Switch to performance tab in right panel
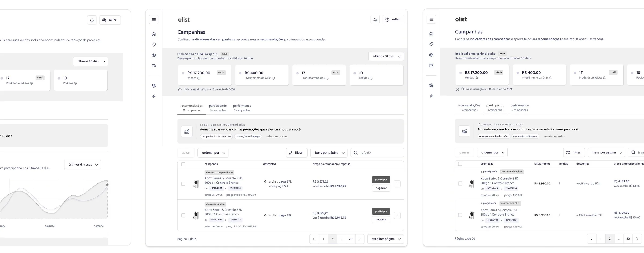 click(x=519, y=108)
